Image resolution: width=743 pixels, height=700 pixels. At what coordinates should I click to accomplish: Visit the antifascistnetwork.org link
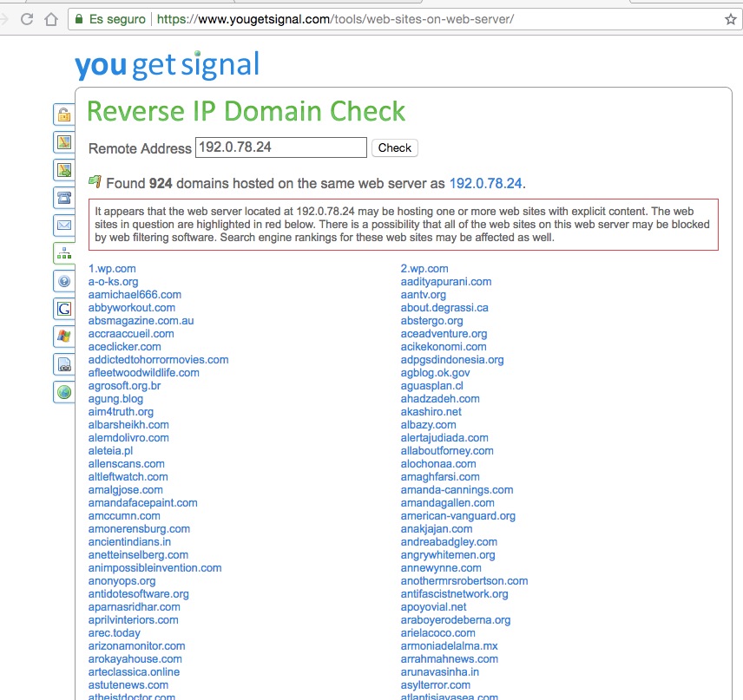(454, 594)
